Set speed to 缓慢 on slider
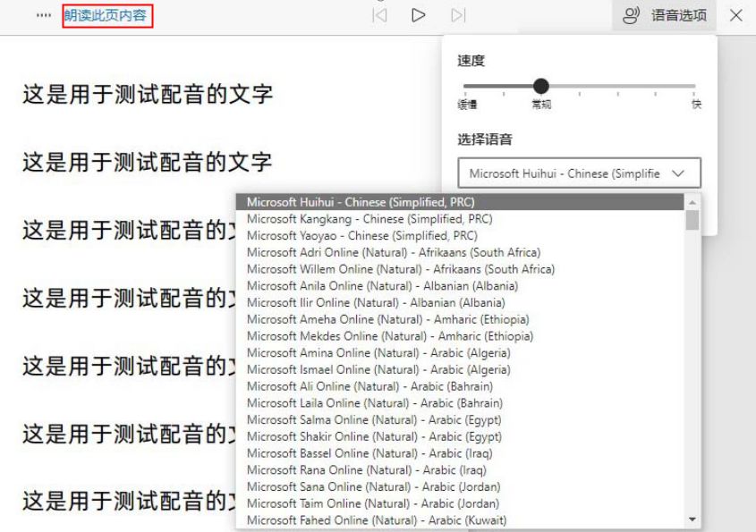 465,87
